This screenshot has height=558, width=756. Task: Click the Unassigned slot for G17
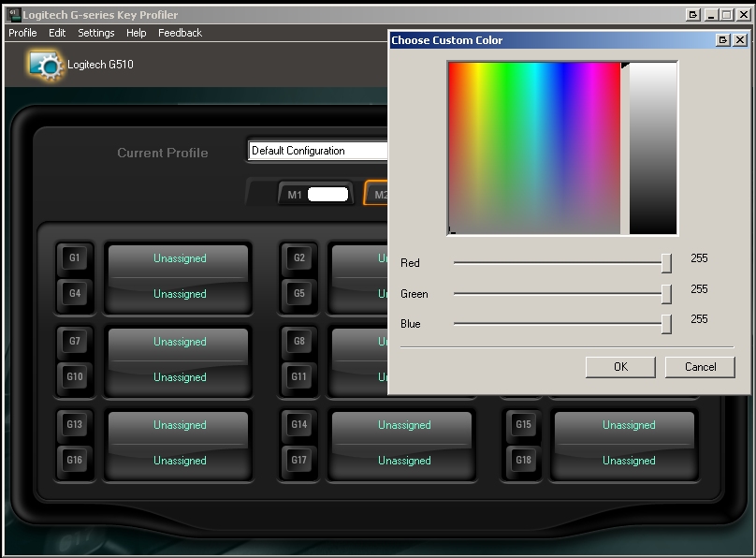(404, 461)
